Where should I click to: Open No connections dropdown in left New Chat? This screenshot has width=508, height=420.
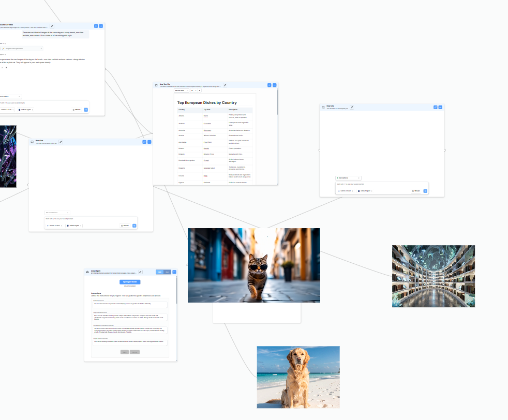(57, 213)
